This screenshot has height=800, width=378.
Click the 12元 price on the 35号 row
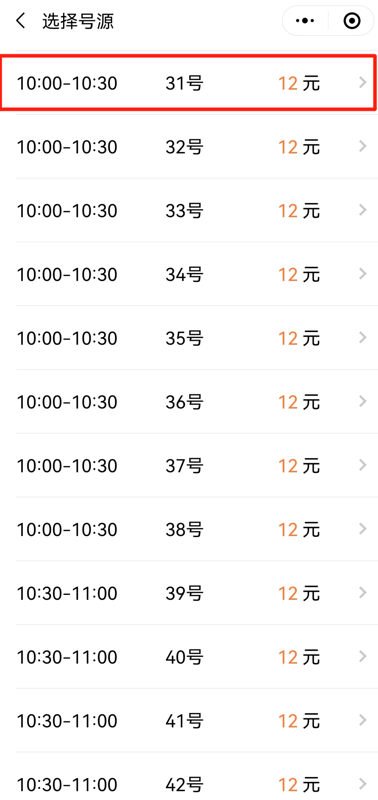click(299, 338)
